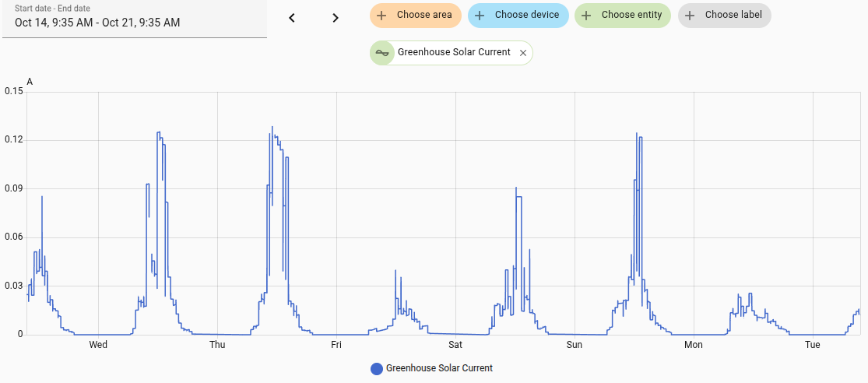Go to previous date range arrow
This screenshot has height=383, width=868.
(x=292, y=18)
